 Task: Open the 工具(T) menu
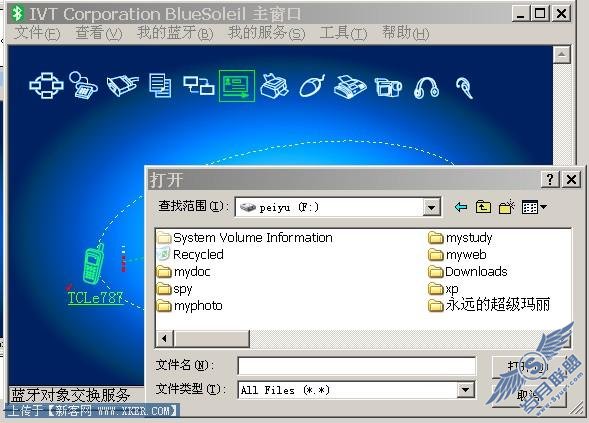[343, 33]
